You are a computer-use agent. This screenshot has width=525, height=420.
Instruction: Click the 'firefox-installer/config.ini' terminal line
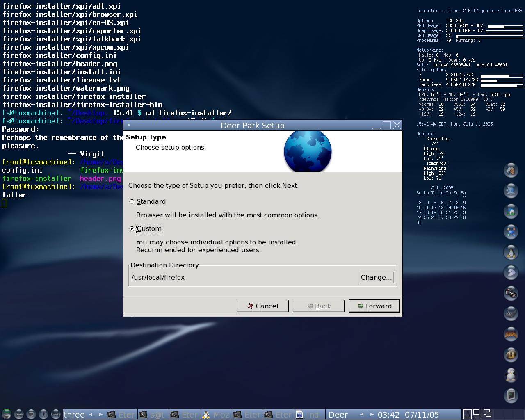point(59,55)
